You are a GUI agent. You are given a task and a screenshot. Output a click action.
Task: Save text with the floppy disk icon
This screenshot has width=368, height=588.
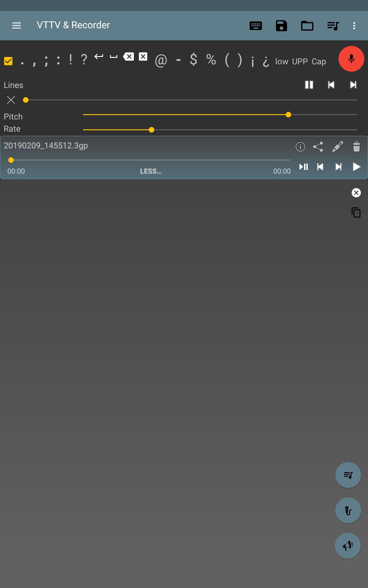[281, 25]
